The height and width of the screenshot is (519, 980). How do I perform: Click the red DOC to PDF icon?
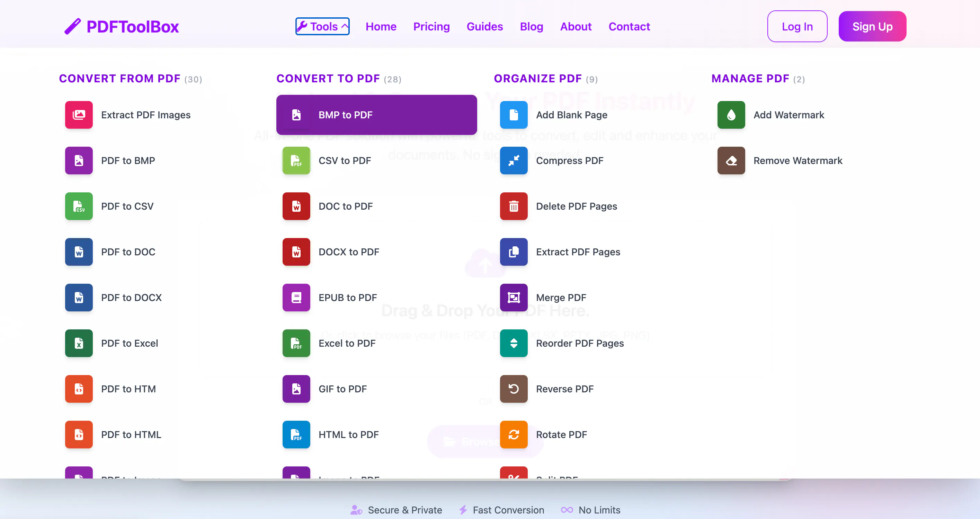tap(296, 206)
